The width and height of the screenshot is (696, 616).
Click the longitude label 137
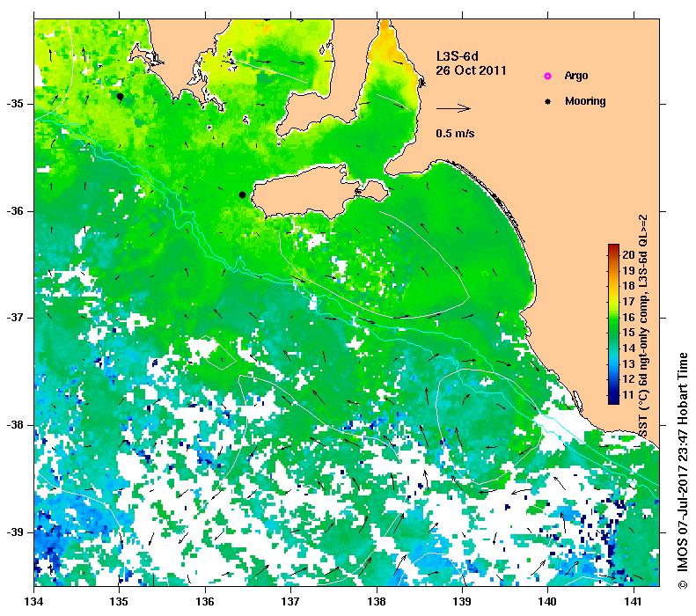click(x=290, y=602)
